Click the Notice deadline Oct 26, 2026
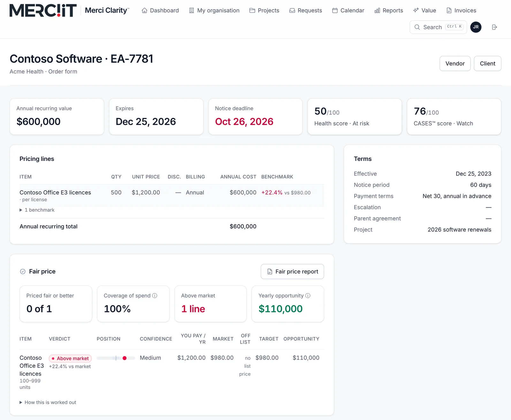Viewport: 511px width, 420px height. coord(244,122)
